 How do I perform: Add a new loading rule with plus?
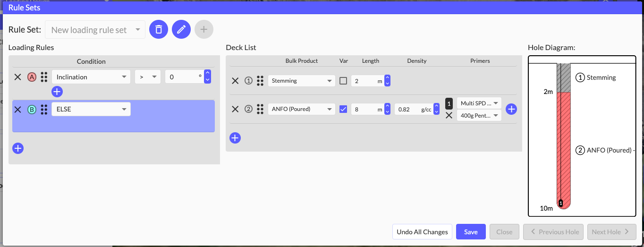click(x=18, y=148)
